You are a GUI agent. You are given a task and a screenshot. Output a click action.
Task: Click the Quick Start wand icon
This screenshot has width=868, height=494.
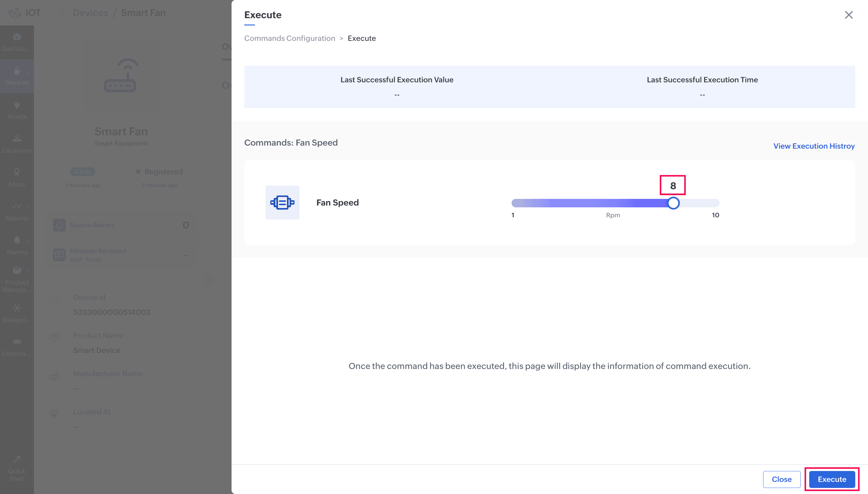pyautogui.click(x=17, y=459)
